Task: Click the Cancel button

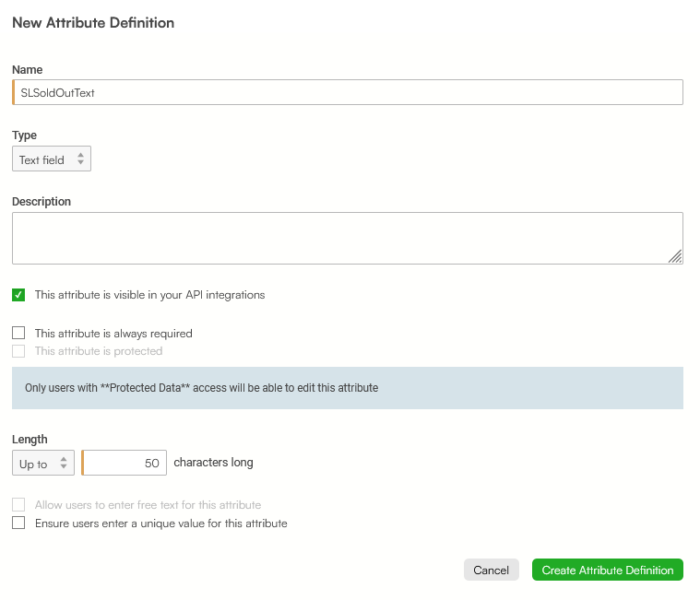Action: coord(491,571)
